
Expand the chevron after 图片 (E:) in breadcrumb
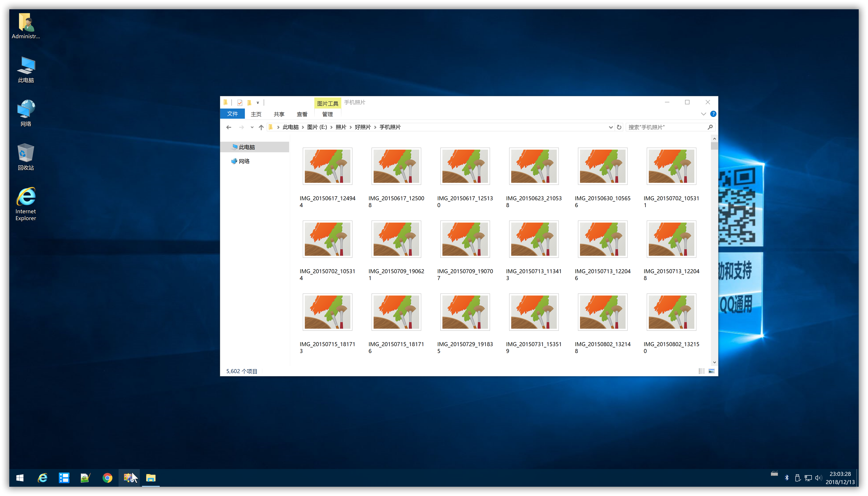point(331,127)
